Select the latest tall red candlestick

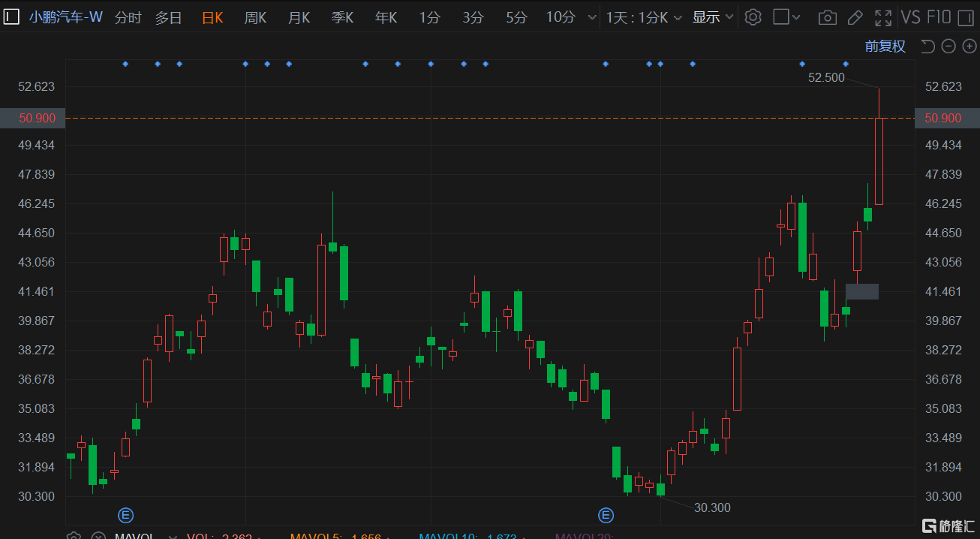point(879,161)
